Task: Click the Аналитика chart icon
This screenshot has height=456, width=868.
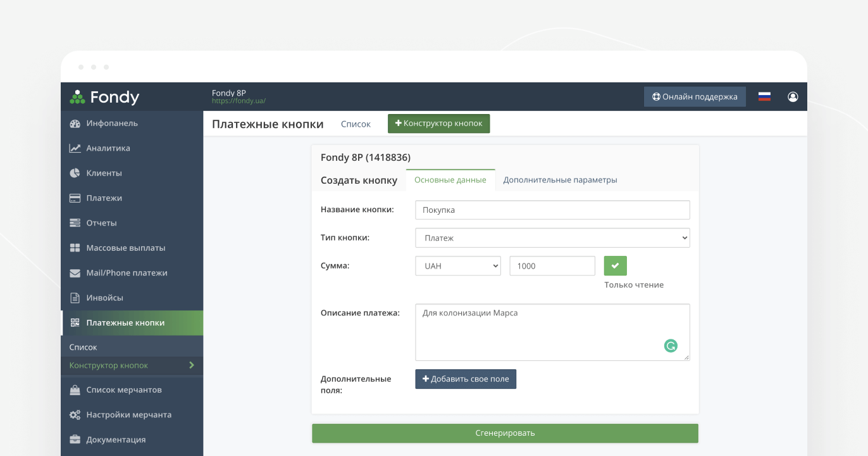Action: pyautogui.click(x=75, y=148)
